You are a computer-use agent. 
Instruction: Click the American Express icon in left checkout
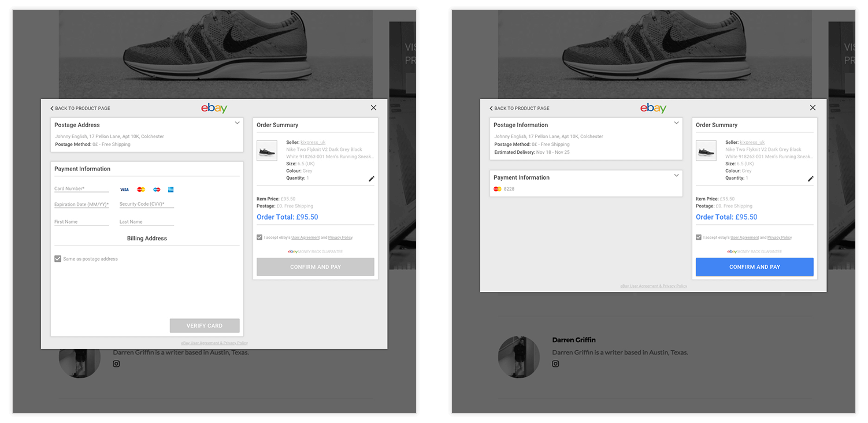pyautogui.click(x=171, y=190)
